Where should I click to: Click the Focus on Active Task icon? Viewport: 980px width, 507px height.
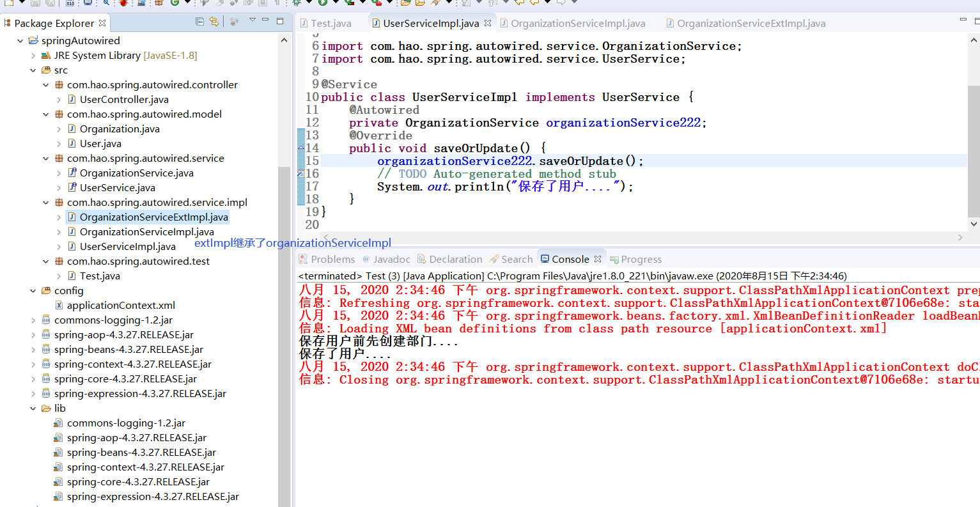[x=234, y=22]
